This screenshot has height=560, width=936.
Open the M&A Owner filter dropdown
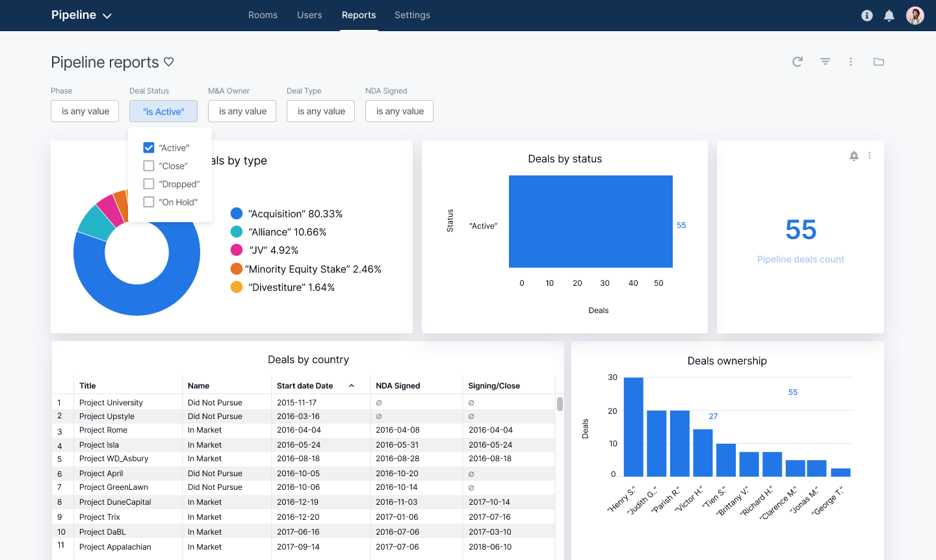point(242,111)
